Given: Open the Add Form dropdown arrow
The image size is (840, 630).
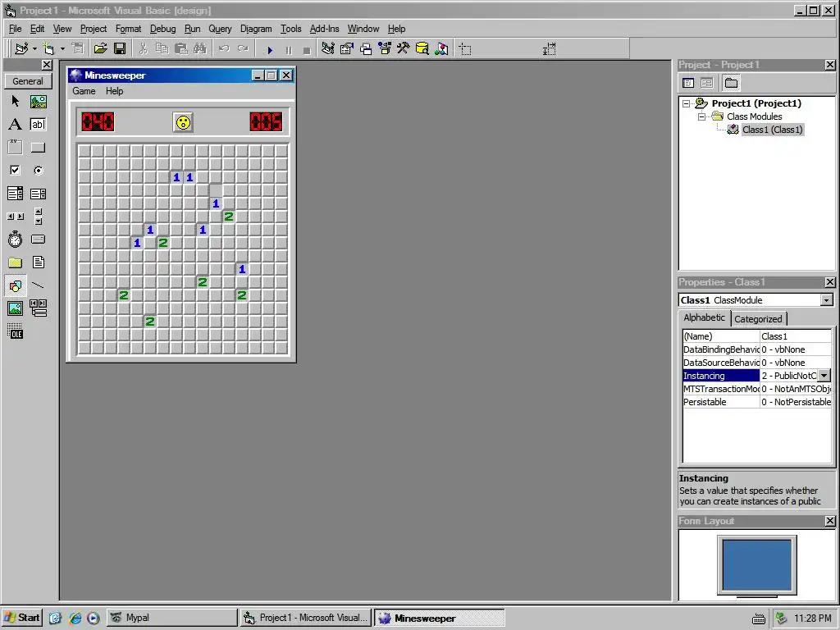Looking at the screenshot, I should (62, 49).
